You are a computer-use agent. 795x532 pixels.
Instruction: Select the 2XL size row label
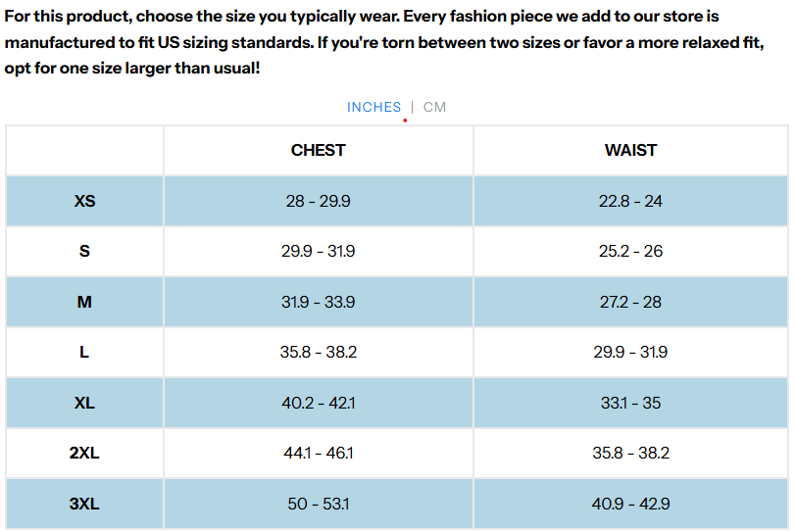click(x=84, y=453)
